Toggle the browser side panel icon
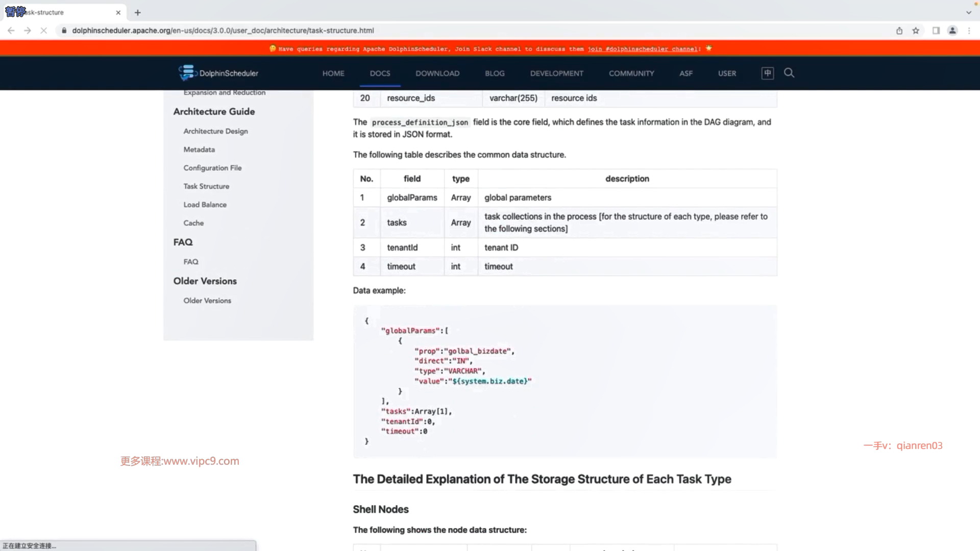 pyautogui.click(x=936, y=31)
